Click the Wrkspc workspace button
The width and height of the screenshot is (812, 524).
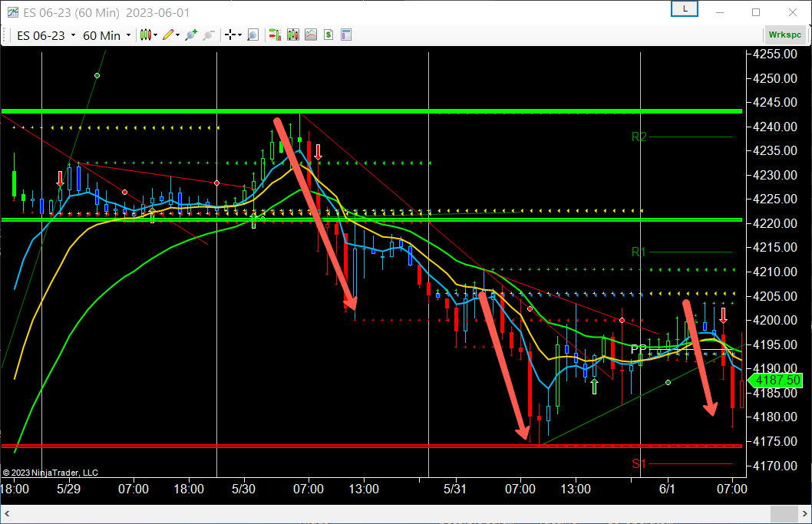pyautogui.click(x=784, y=35)
